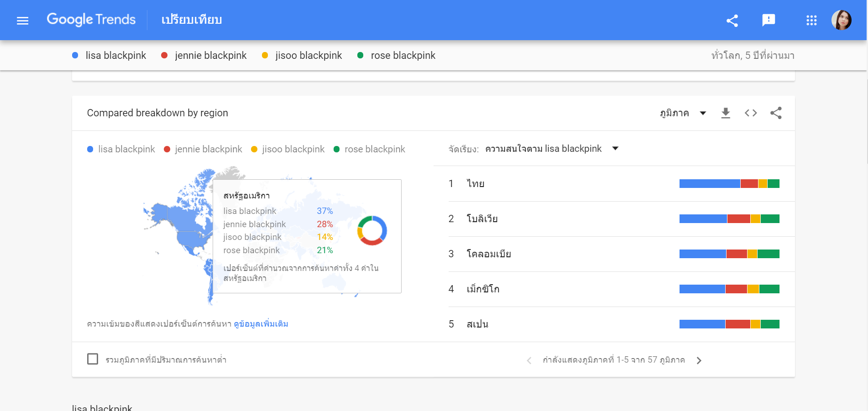The height and width of the screenshot is (411, 868).
Task: Click the 37% value in the tooltip
Action: [x=325, y=211]
